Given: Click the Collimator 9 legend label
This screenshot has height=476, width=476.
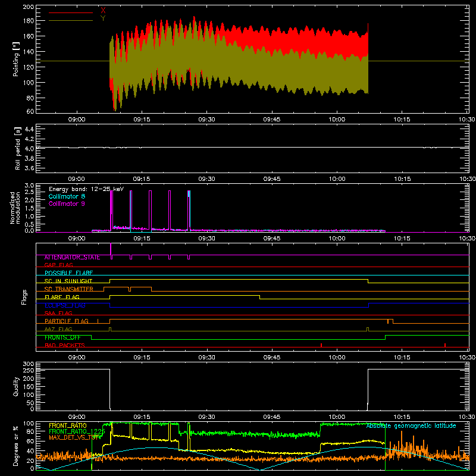Looking at the screenshot, I should 67,203.
